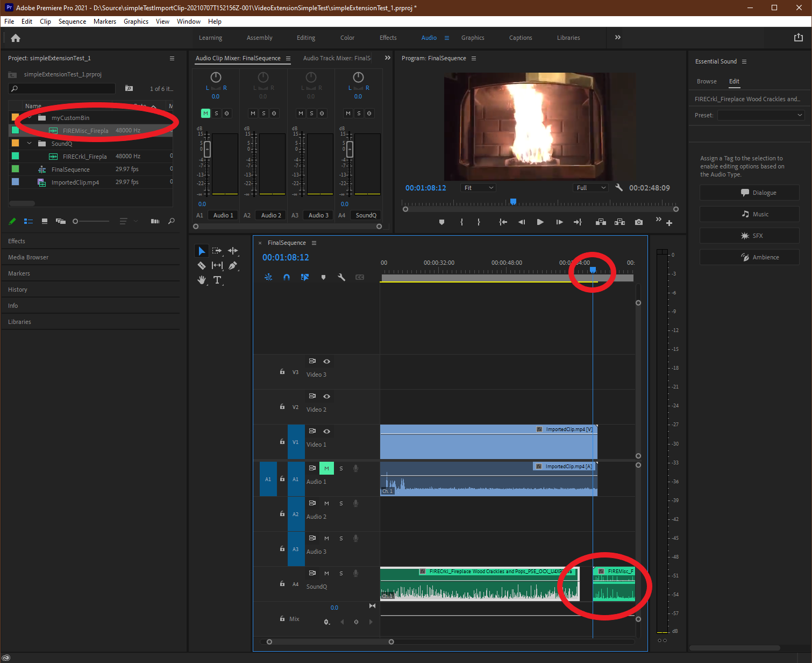This screenshot has height=663, width=812.
Task: Switch project panel to Icon View
Action: point(45,221)
